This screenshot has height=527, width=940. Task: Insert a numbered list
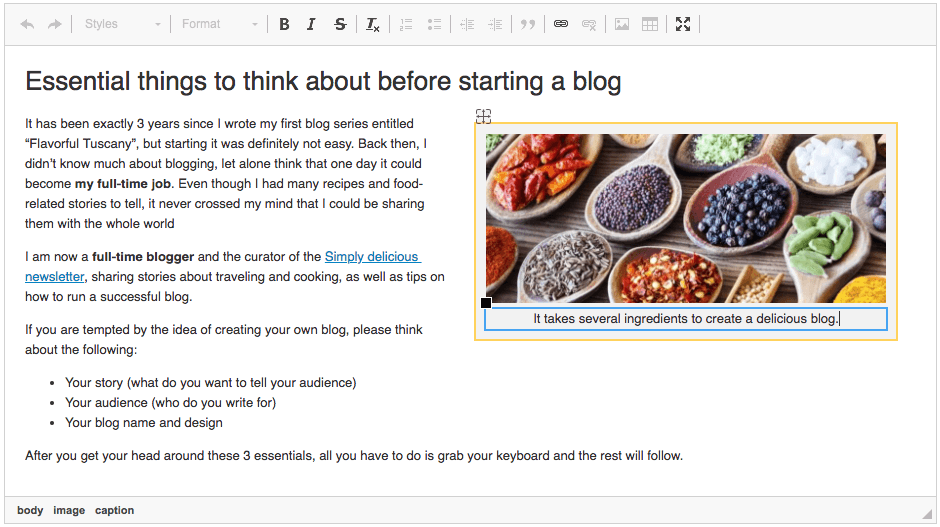[406, 24]
